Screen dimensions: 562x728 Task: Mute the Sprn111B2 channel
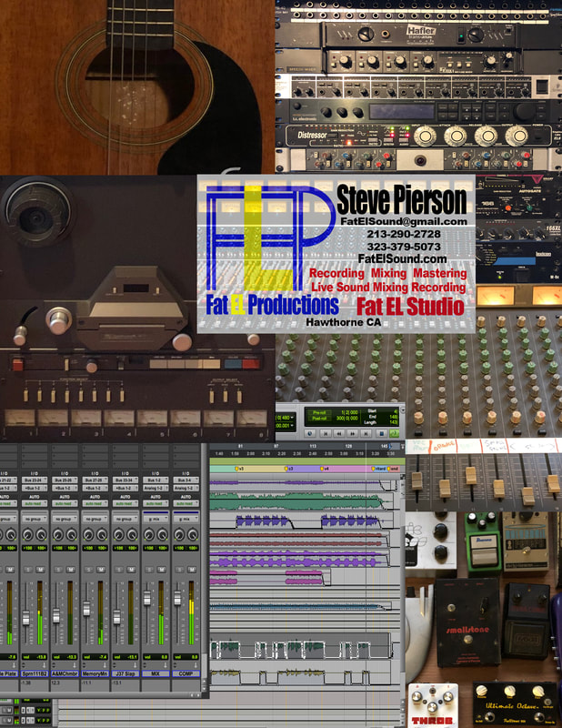click(x=40, y=570)
